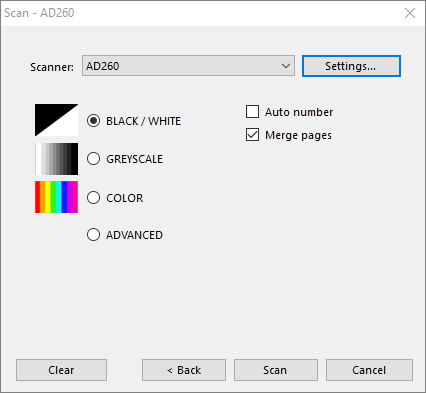Viewport: 426px width, 393px height.
Task: Click the GREYSCALE label text
Action: (x=135, y=159)
